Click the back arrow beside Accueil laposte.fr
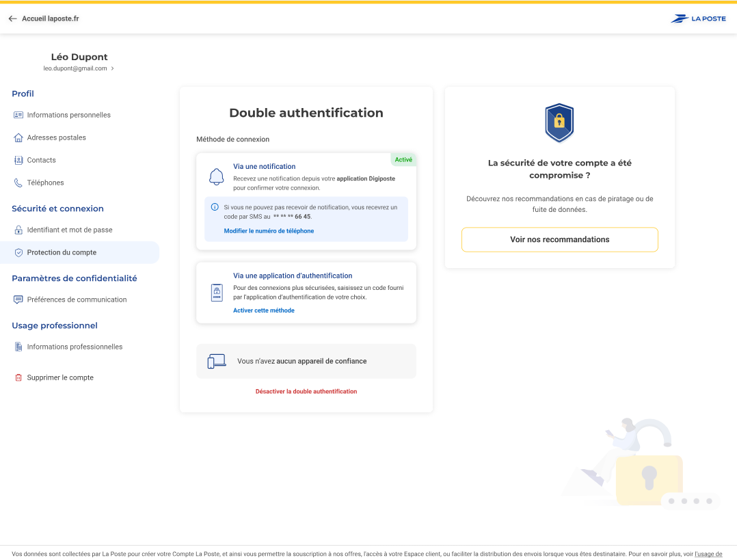The width and height of the screenshot is (737, 560). point(12,18)
